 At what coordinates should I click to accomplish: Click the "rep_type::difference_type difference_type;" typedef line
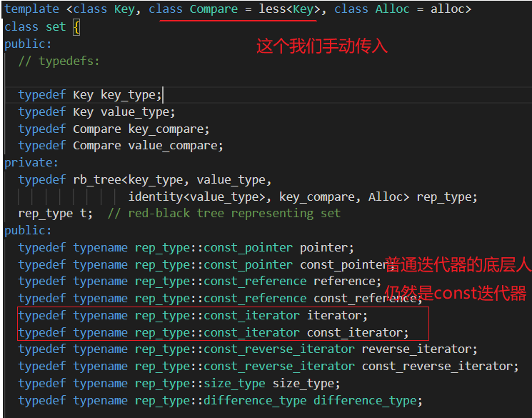point(221,401)
